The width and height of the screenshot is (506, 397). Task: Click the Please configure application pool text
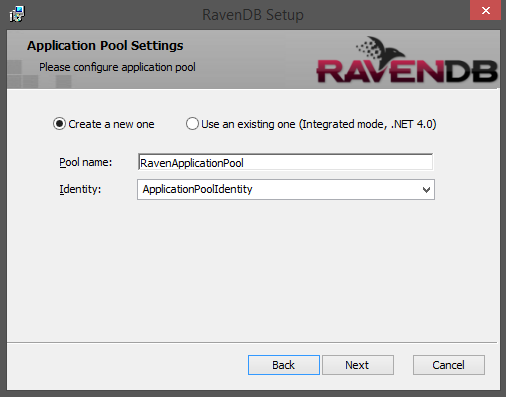click(x=117, y=67)
